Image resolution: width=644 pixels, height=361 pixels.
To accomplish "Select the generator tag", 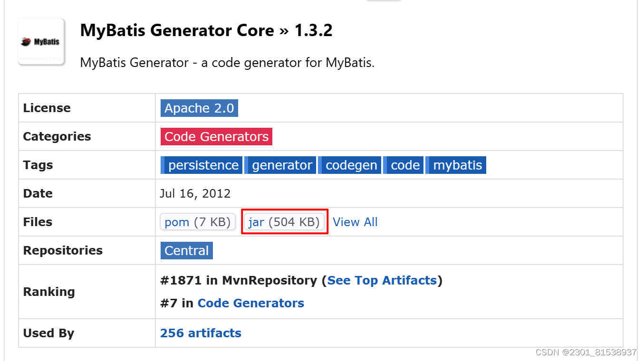I will (281, 165).
